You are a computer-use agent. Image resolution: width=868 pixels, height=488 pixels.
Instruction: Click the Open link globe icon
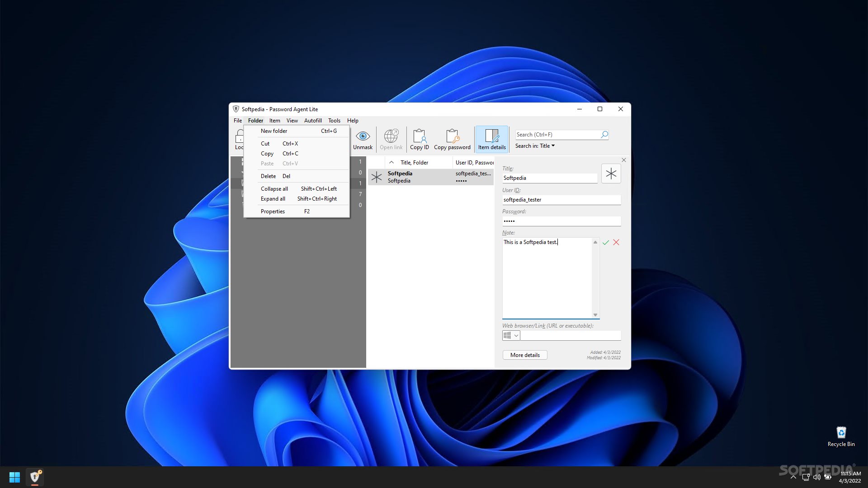(391, 136)
